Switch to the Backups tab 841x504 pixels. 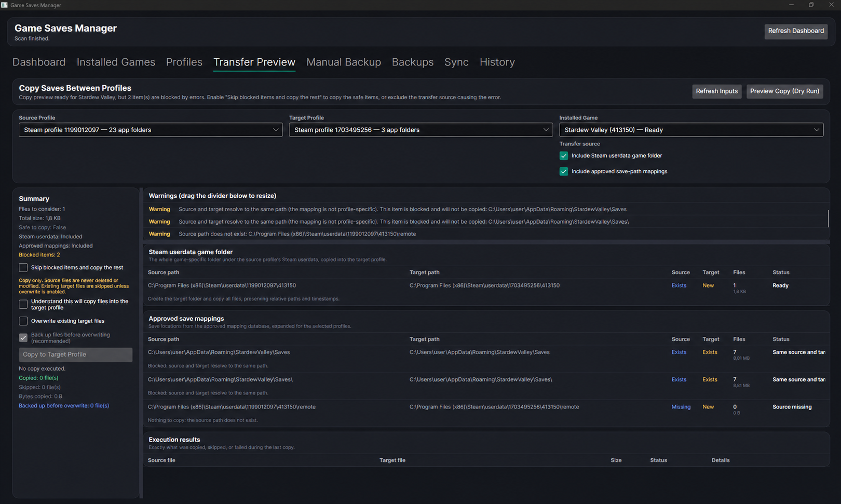413,62
